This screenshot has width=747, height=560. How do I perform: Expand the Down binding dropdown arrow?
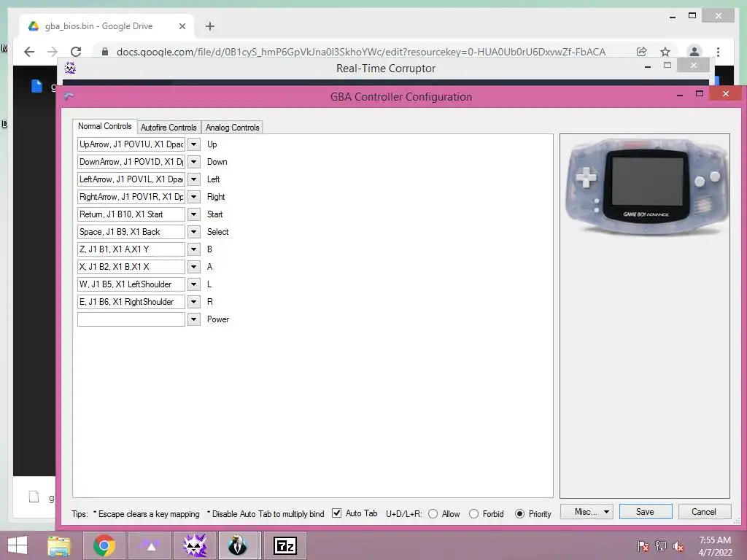pyautogui.click(x=193, y=162)
